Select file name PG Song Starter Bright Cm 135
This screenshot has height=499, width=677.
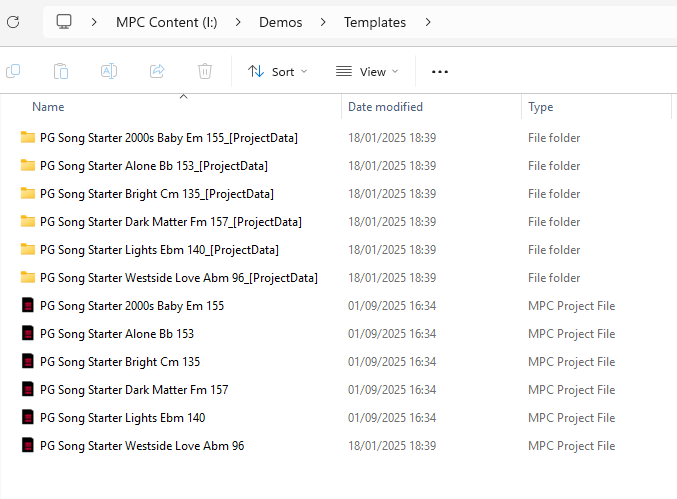[x=120, y=362]
